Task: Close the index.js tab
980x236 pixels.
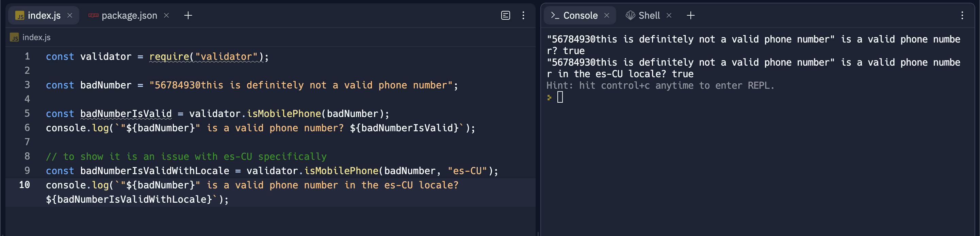Action: [x=70, y=16]
